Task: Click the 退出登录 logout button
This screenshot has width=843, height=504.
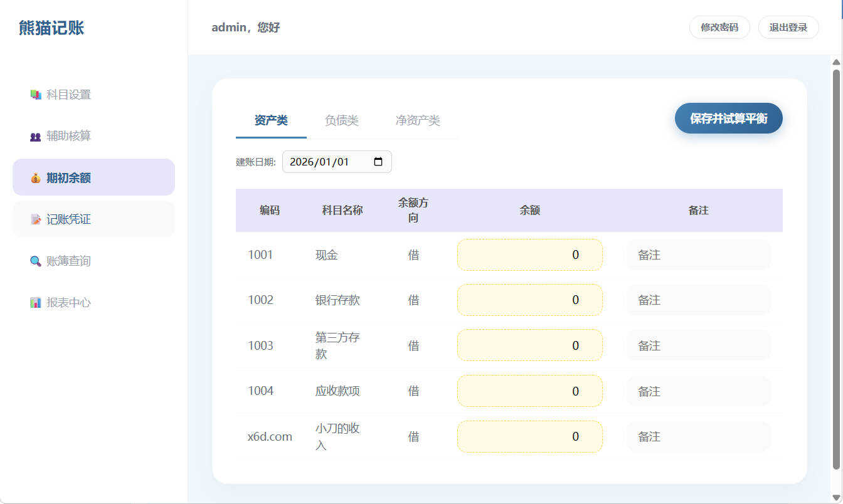Action: tap(788, 28)
